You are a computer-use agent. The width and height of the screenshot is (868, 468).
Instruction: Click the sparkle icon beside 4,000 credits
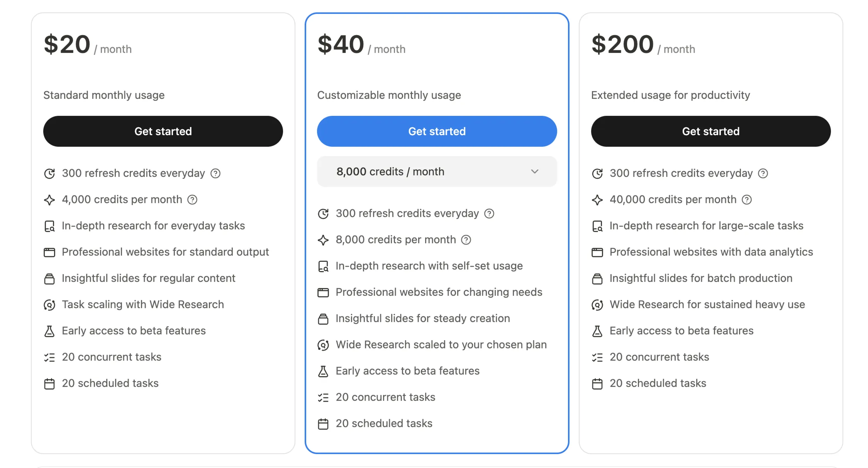coord(49,200)
